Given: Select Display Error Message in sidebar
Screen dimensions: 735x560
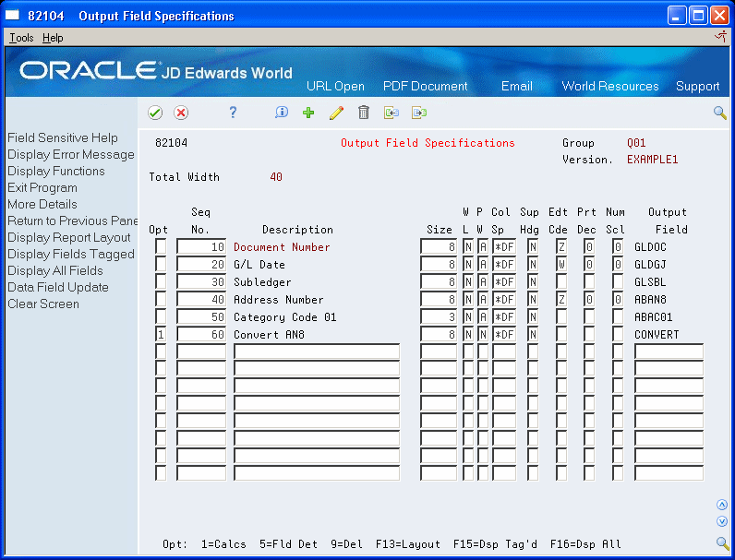Looking at the screenshot, I should coord(71,154).
